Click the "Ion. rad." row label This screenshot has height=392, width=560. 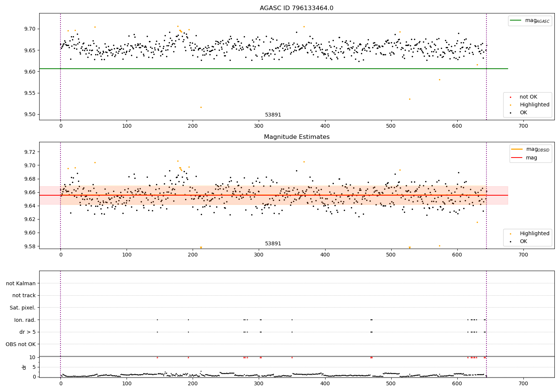(25, 320)
